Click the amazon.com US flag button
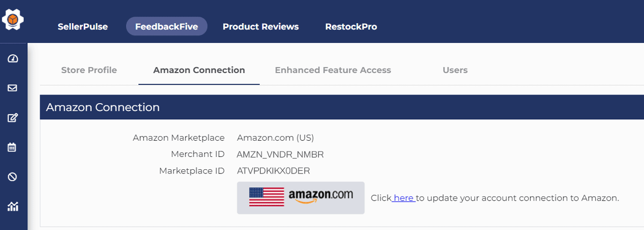This screenshot has width=644, height=230. tap(301, 198)
